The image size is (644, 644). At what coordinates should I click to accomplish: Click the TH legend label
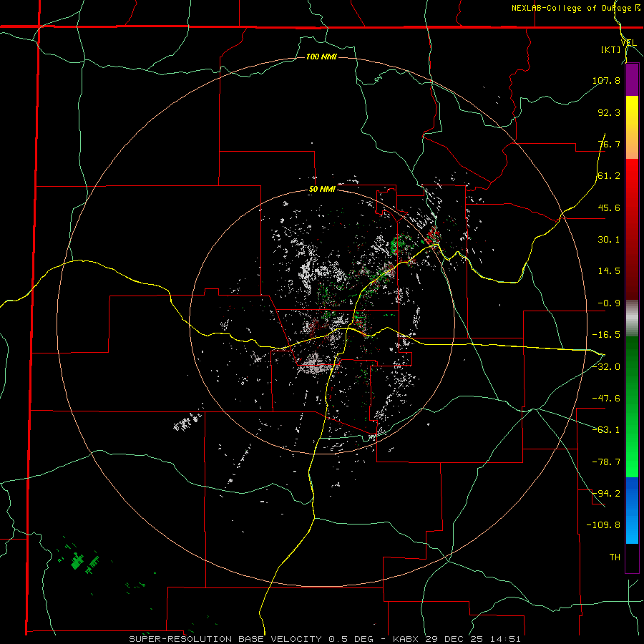pos(615,557)
